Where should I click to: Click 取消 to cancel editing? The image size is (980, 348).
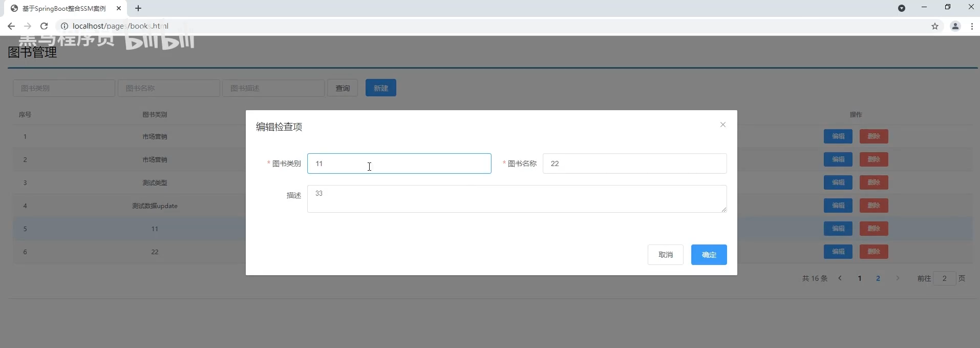click(x=665, y=255)
